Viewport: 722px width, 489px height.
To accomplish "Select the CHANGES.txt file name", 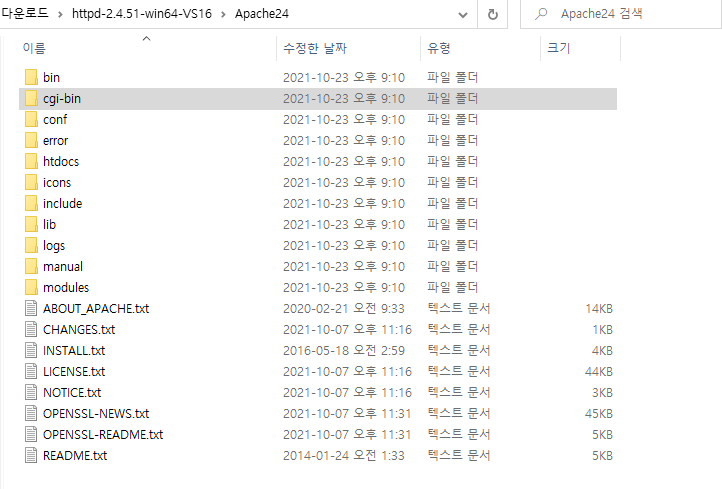I will click(x=79, y=330).
